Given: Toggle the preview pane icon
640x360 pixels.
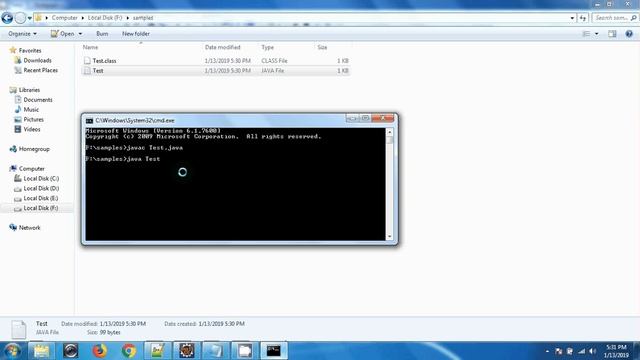Looking at the screenshot, I should (612, 34).
